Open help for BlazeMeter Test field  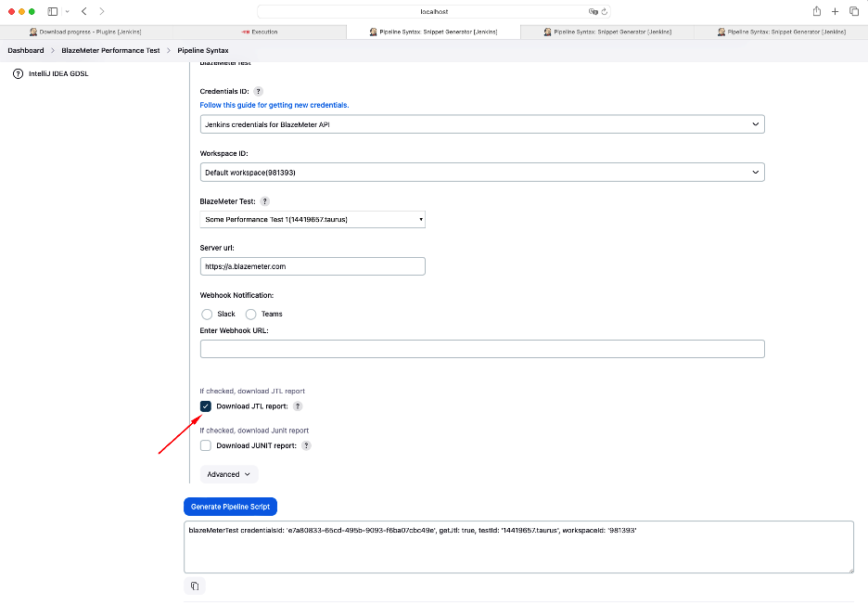tap(264, 201)
